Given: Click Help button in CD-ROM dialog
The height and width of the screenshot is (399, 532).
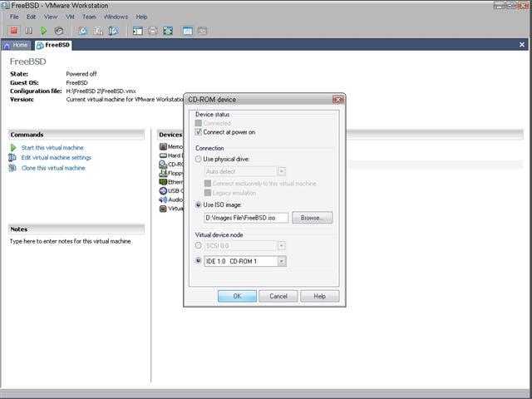Looking at the screenshot, I should click(x=319, y=296).
